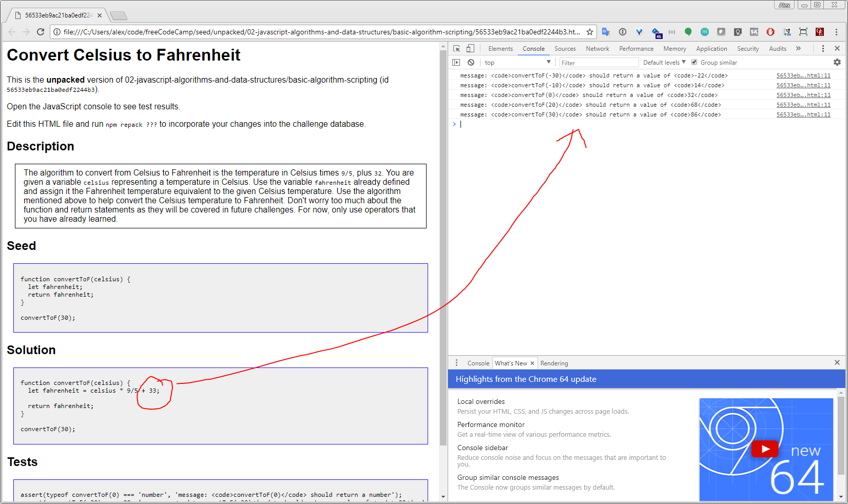The image size is (848, 504).
Task: Close the DevTools panel
Action: click(x=837, y=48)
